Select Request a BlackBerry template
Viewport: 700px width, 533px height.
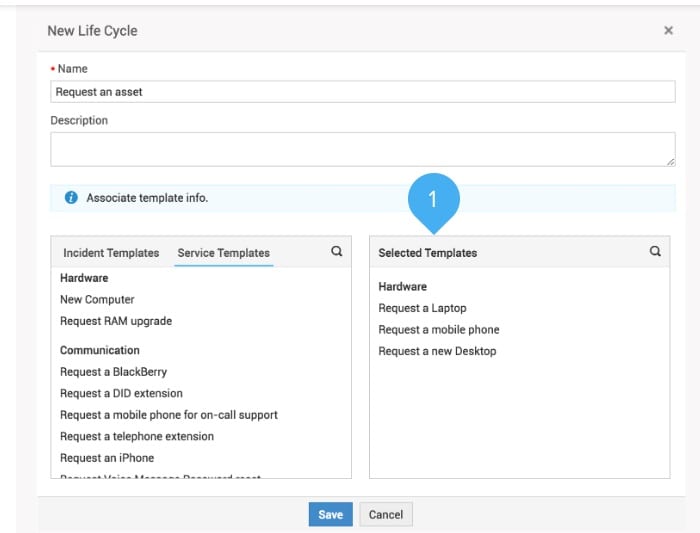(113, 372)
